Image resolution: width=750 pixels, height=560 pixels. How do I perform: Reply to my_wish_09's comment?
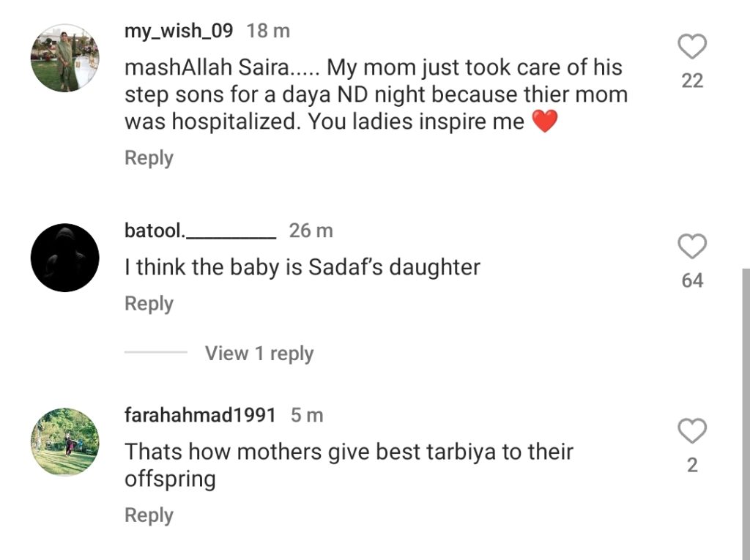pos(149,158)
